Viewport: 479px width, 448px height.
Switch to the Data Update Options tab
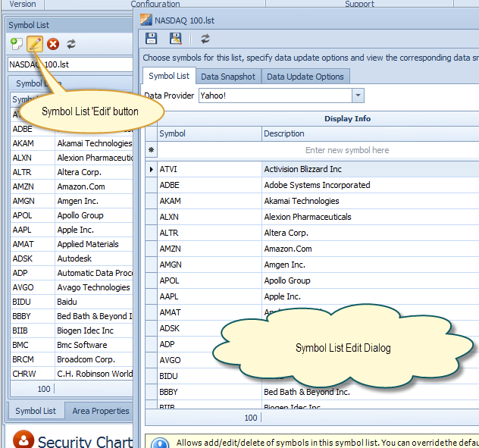[x=305, y=77]
